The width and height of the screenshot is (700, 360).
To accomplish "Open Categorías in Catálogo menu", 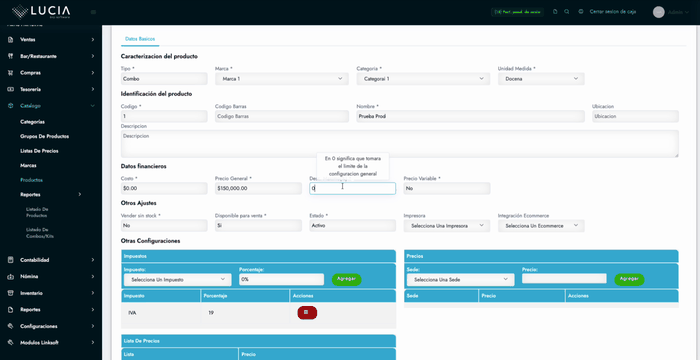I will (x=33, y=121).
